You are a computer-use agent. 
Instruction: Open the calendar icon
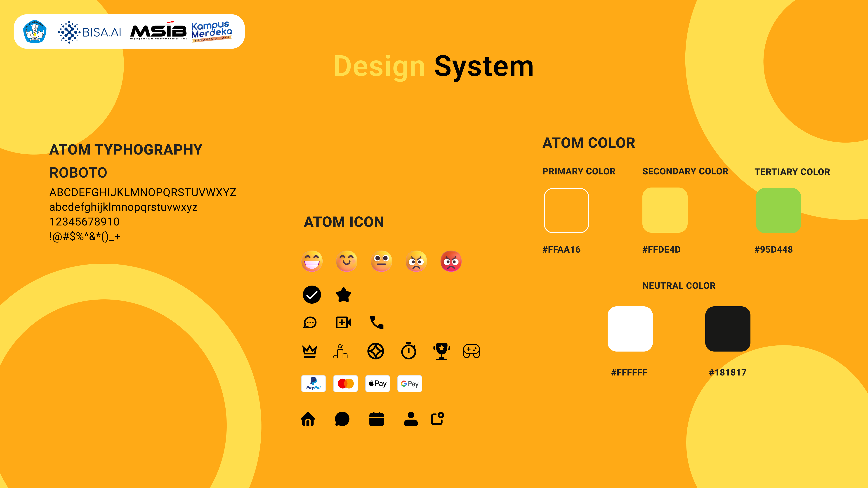pyautogui.click(x=377, y=419)
